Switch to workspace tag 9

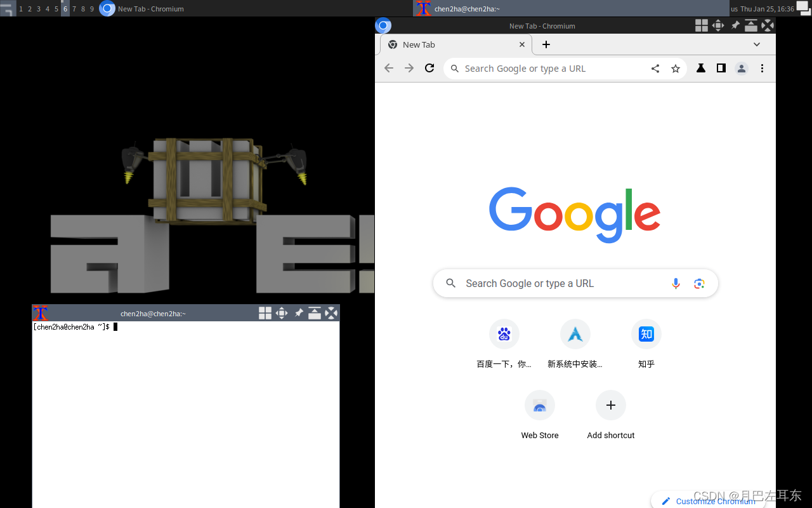coord(92,9)
